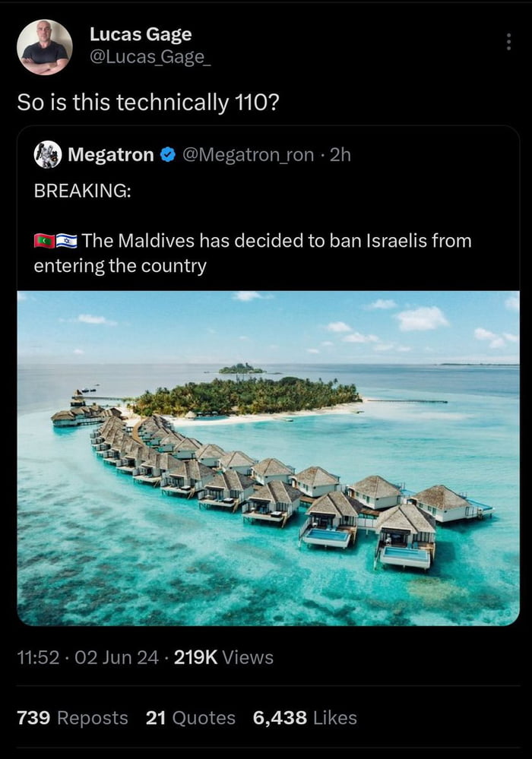Open the Lucas Gage display name

pos(141,34)
